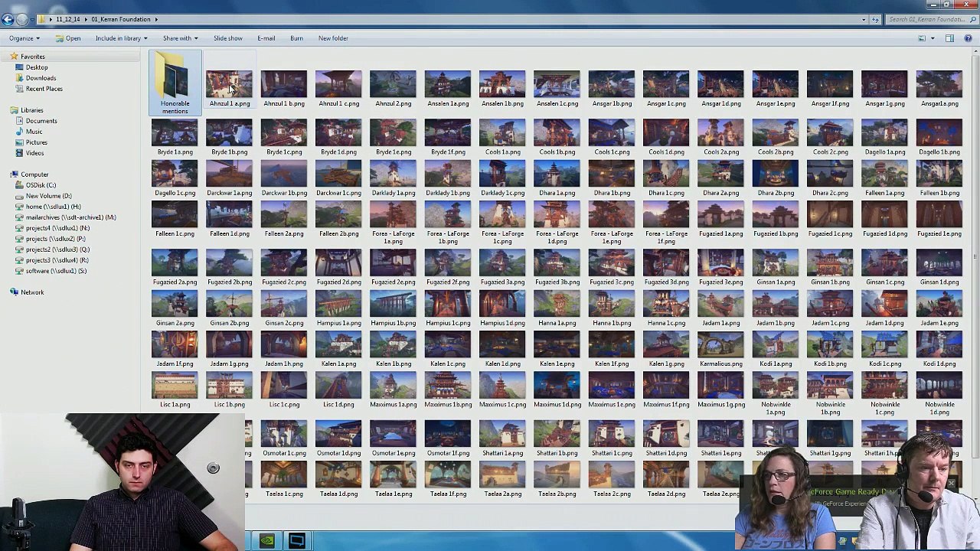Select the Honorable mentions folder
The height and width of the screenshot is (551, 980).
(x=175, y=83)
